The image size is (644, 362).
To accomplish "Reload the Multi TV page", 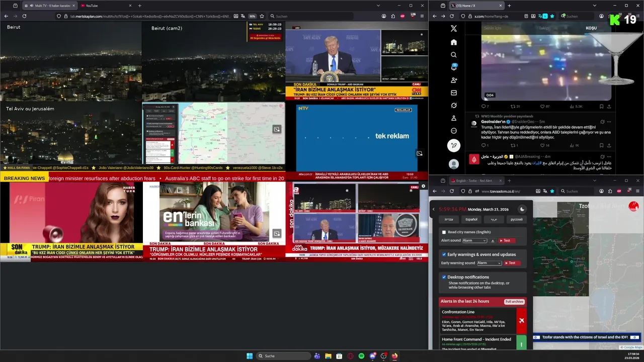I will click(24, 16).
